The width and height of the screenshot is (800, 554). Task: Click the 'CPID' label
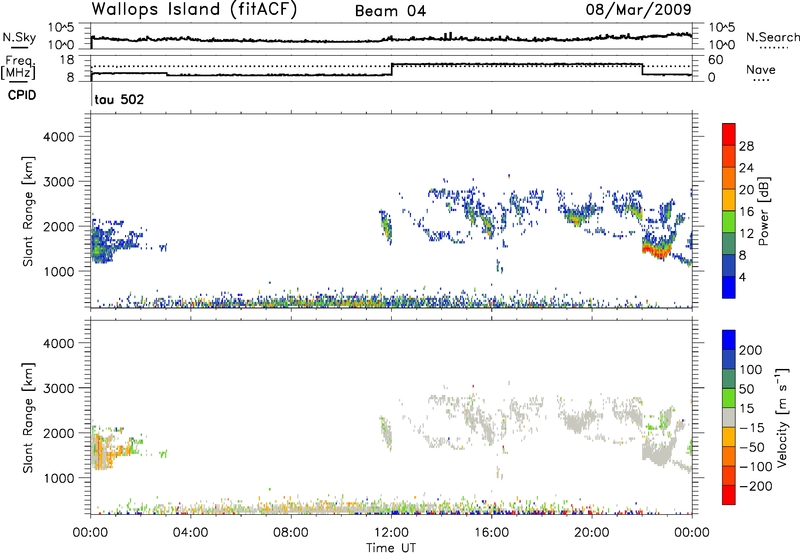tap(22, 95)
